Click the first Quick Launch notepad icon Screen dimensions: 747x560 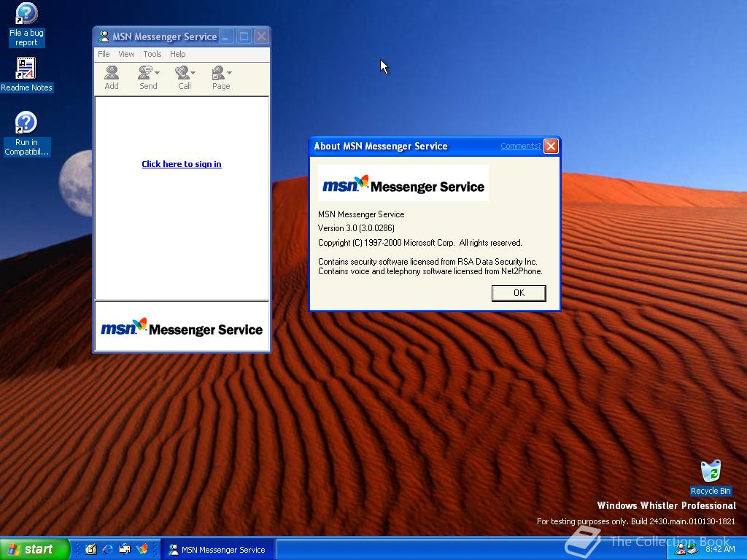click(x=90, y=549)
